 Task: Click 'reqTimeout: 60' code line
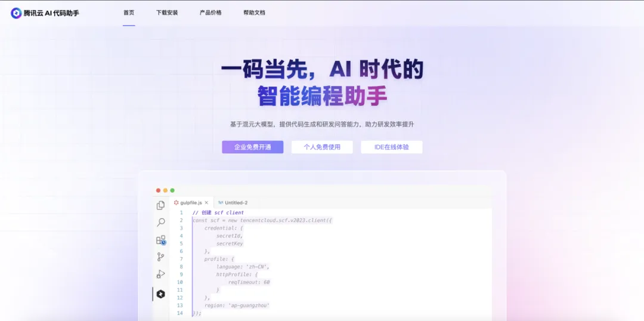[249, 282]
